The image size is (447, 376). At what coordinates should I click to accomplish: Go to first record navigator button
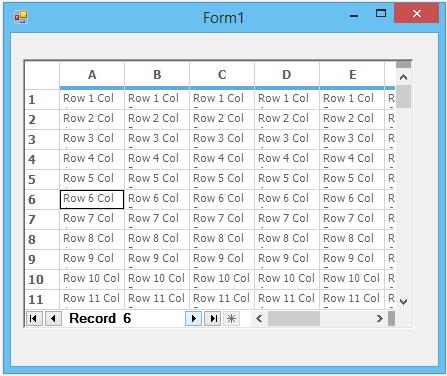click(34, 319)
